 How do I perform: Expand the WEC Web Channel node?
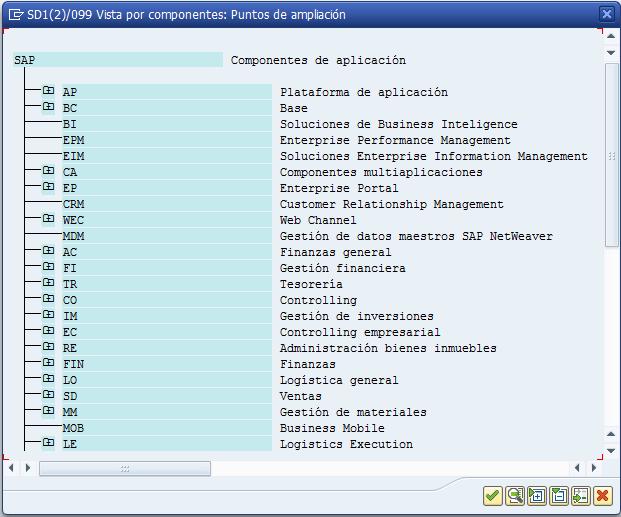point(48,219)
